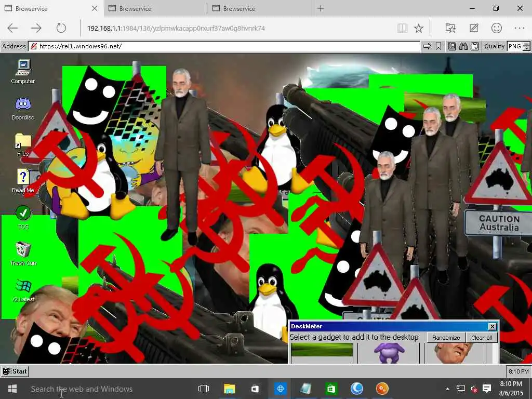Open the orange disc taskbar icon
532x399 pixels.
tap(382, 389)
